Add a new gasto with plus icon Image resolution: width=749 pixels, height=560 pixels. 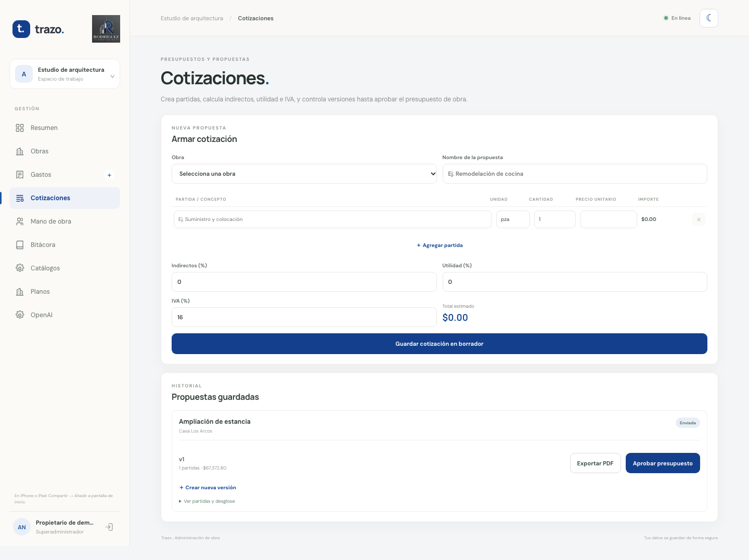click(109, 175)
